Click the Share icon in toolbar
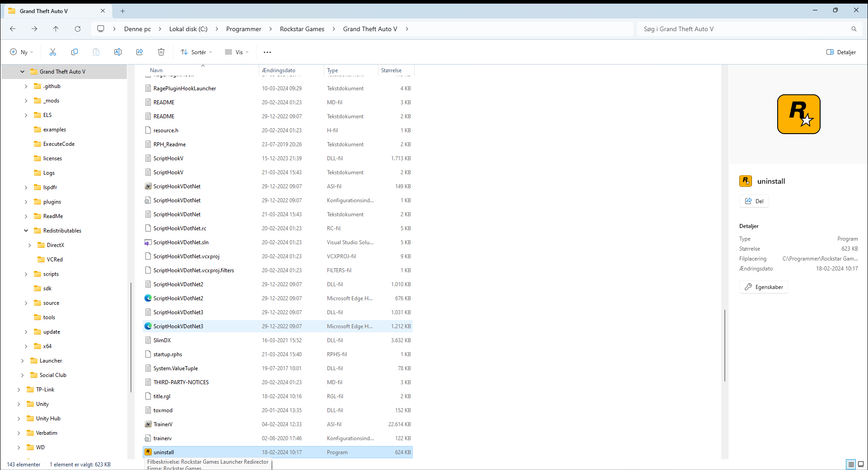This screenshot has height=470, width=868. pyautogui.click(x=140, y=52)
